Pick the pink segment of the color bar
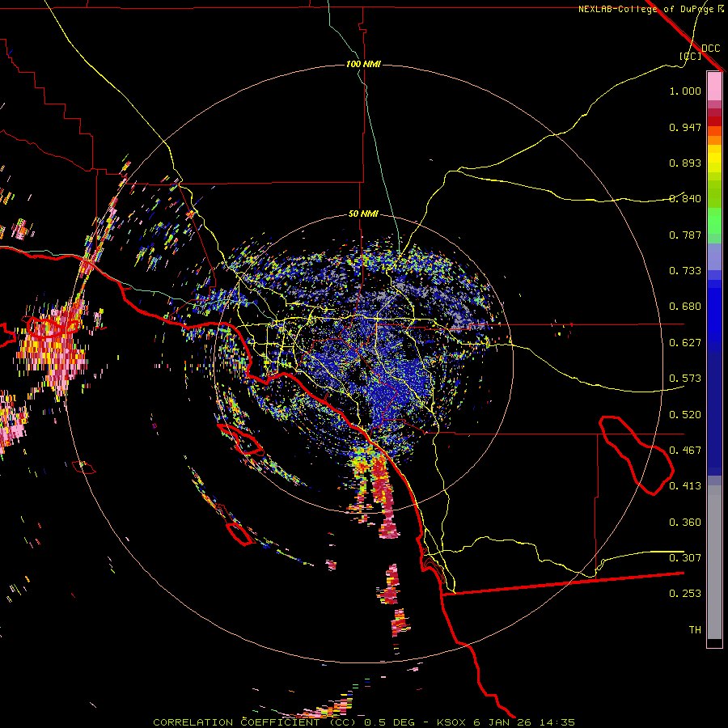 [714, 86]
